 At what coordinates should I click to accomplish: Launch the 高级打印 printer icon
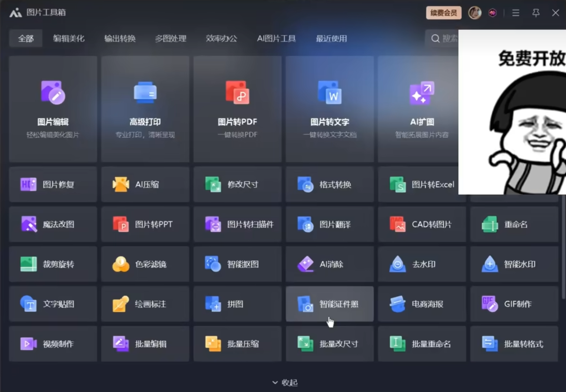(x=145, y=93)
